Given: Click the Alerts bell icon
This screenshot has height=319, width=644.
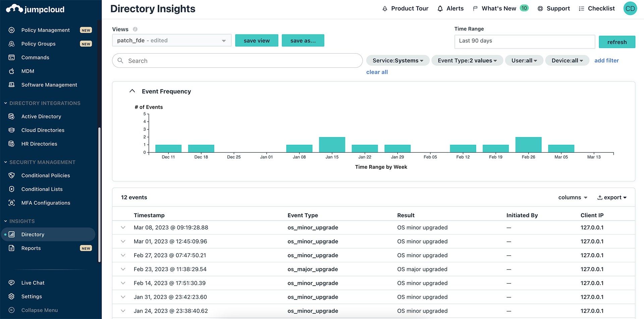Looking at the screenshot, I should point(440,9).
